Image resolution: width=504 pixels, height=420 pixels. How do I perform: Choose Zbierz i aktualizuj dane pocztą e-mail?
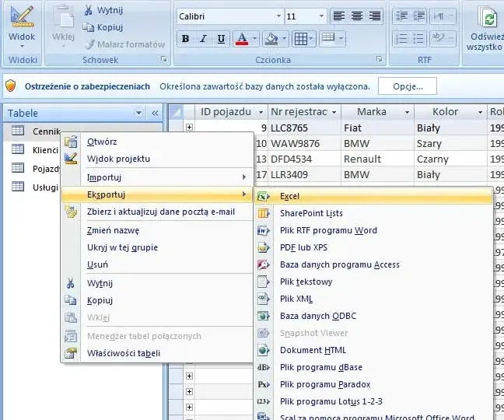pyautogui.click(x=156, y=212)
